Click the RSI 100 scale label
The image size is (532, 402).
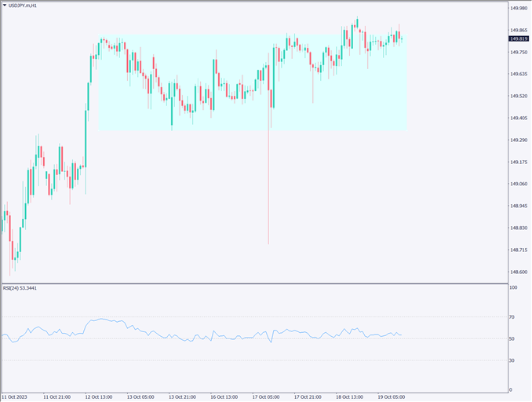pos(514,288)
